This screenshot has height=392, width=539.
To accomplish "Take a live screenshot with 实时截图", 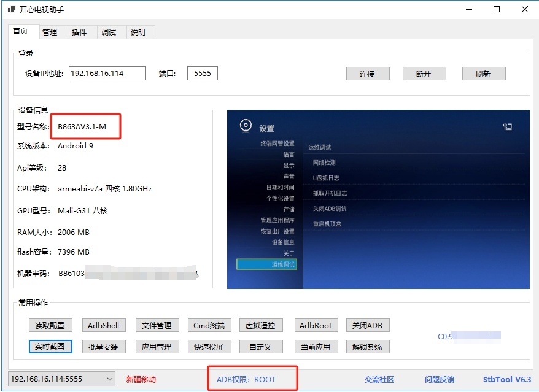I will 50,346.
